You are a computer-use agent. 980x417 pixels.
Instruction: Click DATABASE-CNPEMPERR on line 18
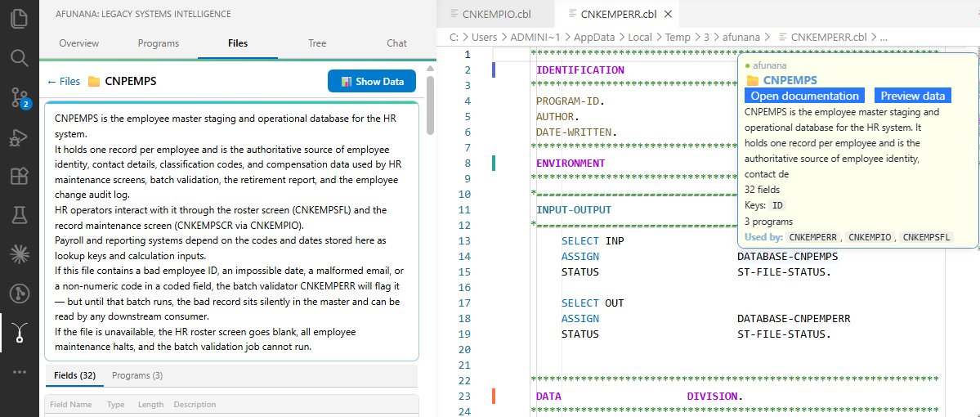794,319
